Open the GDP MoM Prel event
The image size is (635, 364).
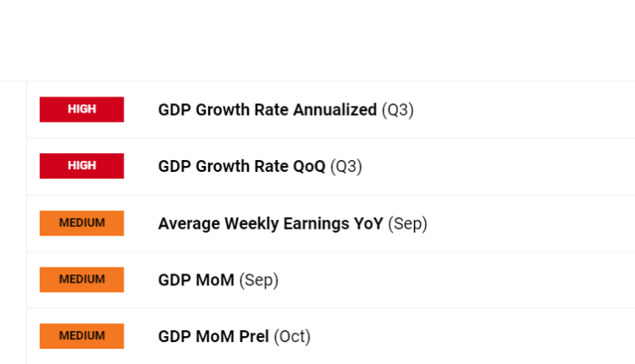pos(213,337)
